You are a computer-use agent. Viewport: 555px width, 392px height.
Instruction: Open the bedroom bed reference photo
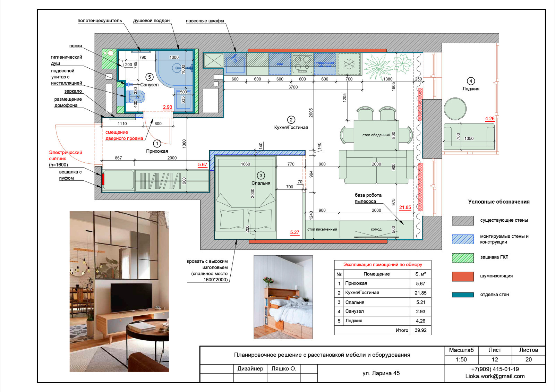coord(283,297)
